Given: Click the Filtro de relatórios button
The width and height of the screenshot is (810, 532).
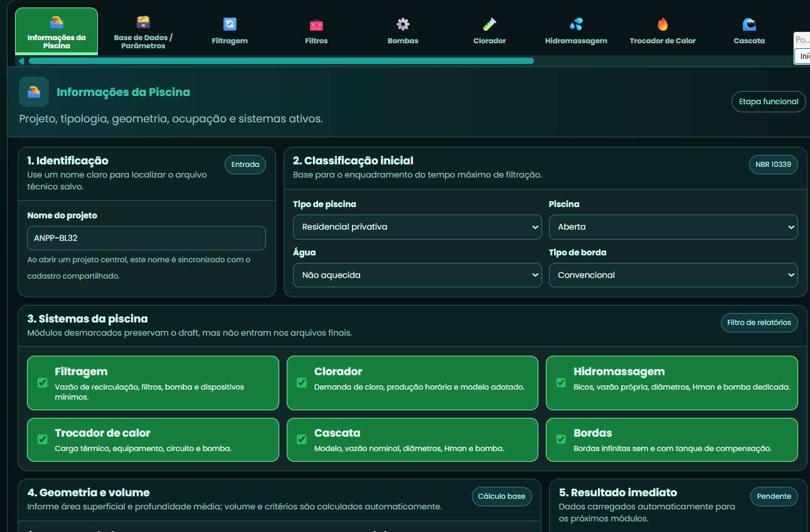Looking at the screenshot, I should (759, 322).
